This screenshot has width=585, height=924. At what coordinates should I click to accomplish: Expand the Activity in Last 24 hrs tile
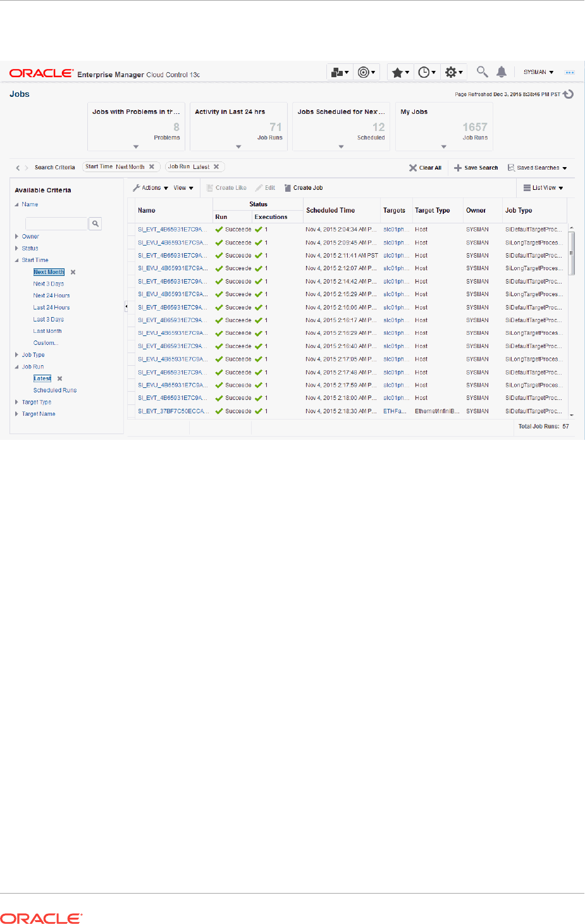(238, 147)
